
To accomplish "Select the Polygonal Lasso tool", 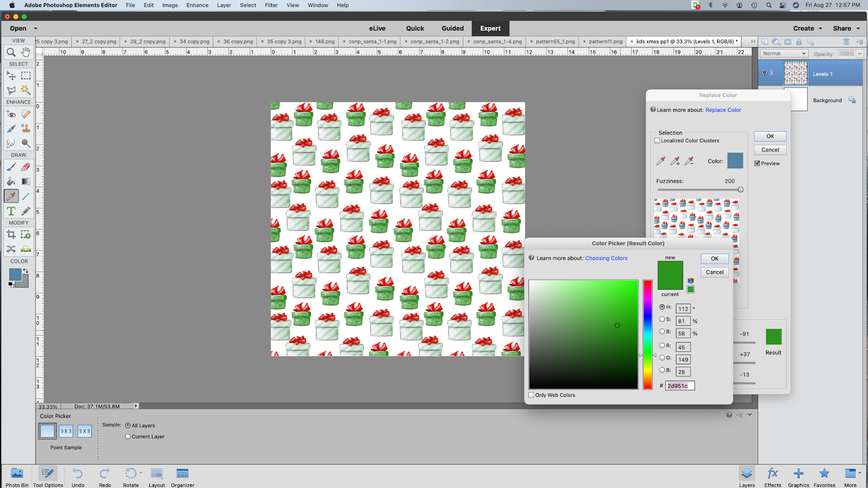I will click(x=11, y=90).
